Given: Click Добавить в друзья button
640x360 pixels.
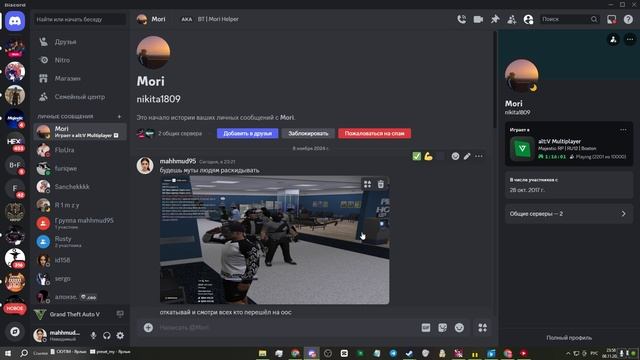Looking at the screenshot, I should tap(247, 133).
